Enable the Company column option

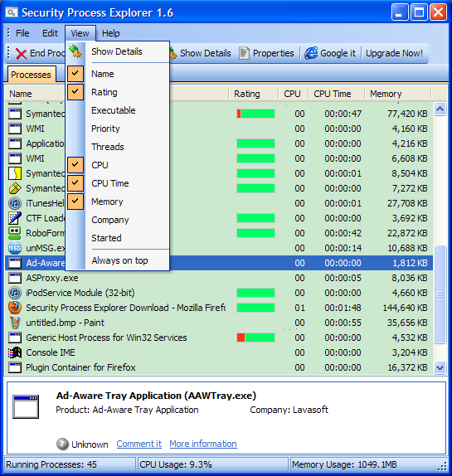coord(109,220)
